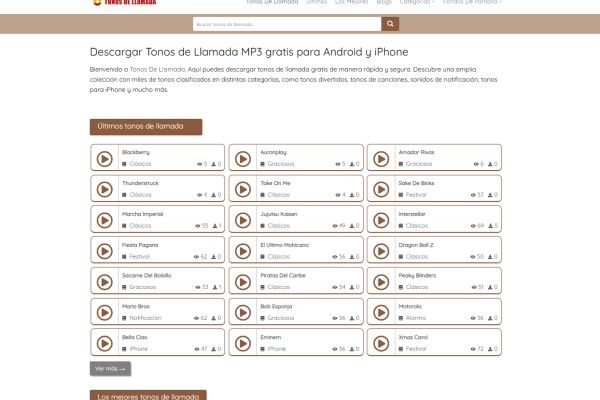Screen dimensions: 600x400
Task: Open the Categorías dropdown menu
Action: 417,2
